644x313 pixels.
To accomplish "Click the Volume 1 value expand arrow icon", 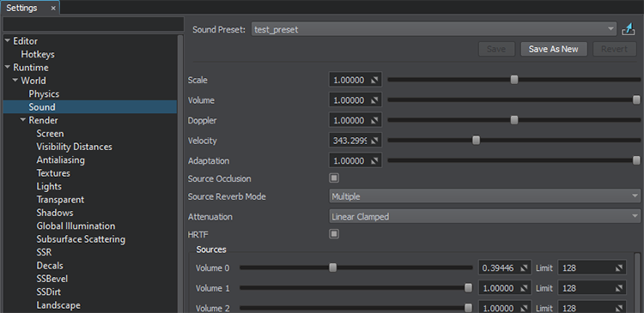I will (x=524, y=288).
